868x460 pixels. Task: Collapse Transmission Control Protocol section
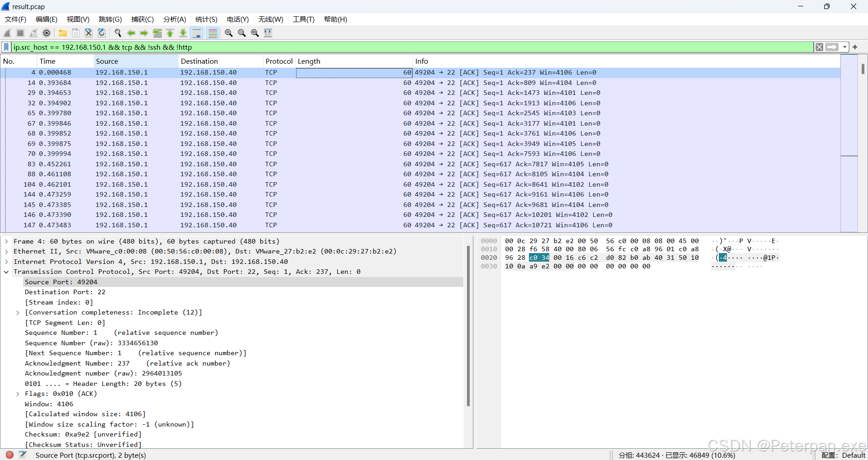pyautogui.click(x=6, y=272)
